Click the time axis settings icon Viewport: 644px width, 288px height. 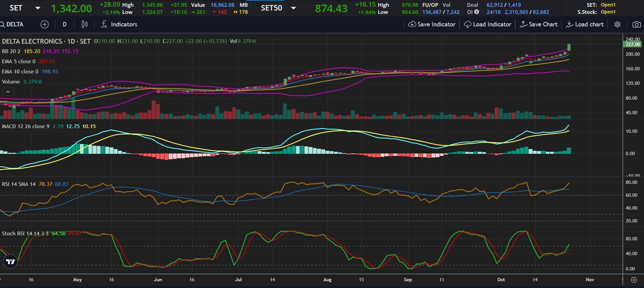(x=634, y=280)
